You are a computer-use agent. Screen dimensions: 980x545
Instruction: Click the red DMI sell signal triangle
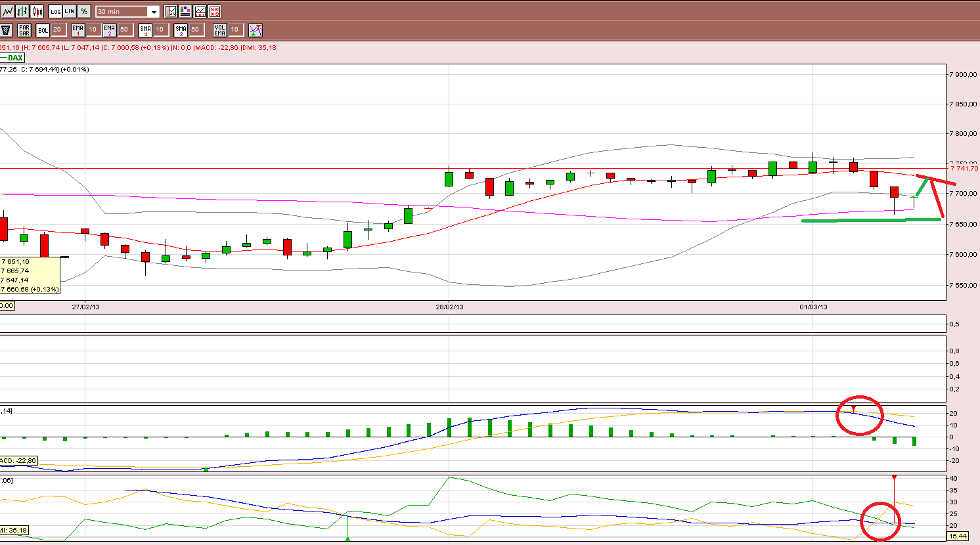pos(894,477)
